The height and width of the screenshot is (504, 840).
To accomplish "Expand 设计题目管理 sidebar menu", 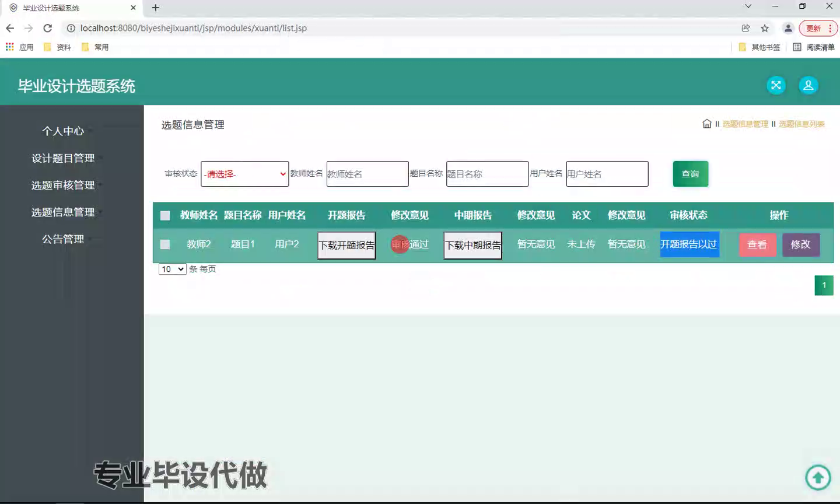I will (x=63, y=158).
